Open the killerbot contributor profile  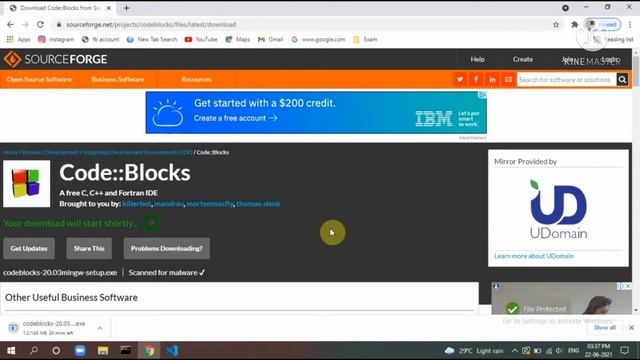(x=137, y=204)
